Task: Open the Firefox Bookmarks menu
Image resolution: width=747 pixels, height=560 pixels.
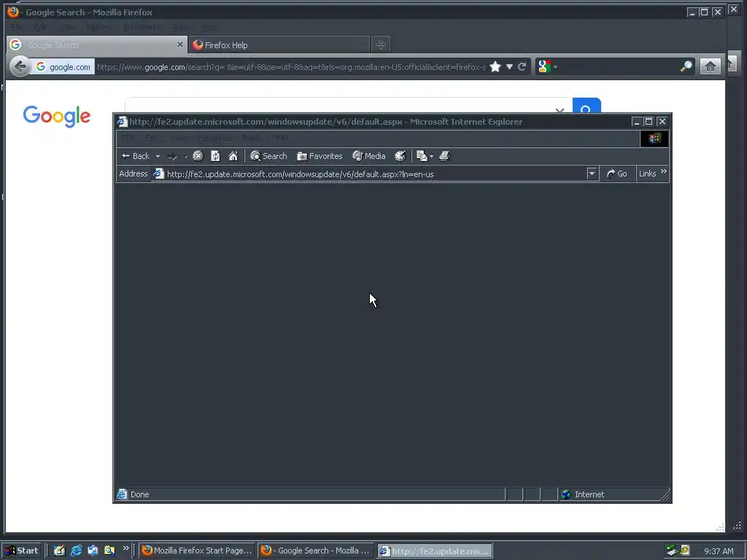Action: tap(142, 27)
